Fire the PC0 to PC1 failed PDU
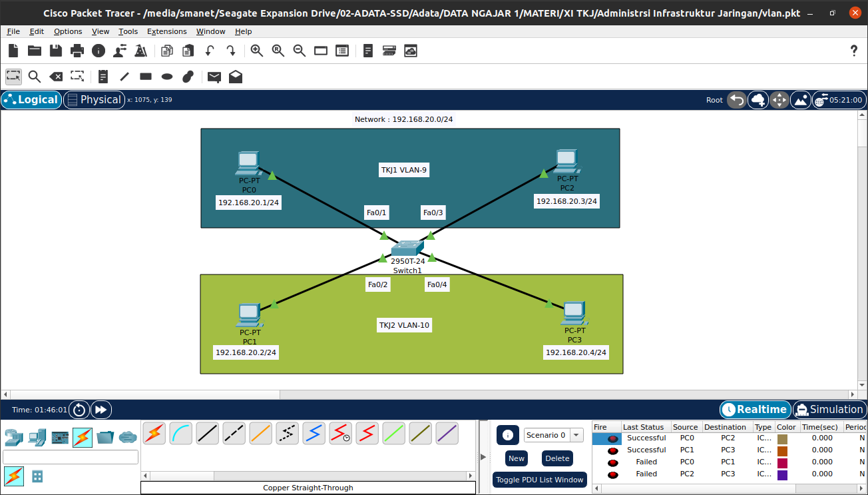Image resolution: width=868 pixels, height=495 pixels. pyautogui.click(x=612, y=462)
